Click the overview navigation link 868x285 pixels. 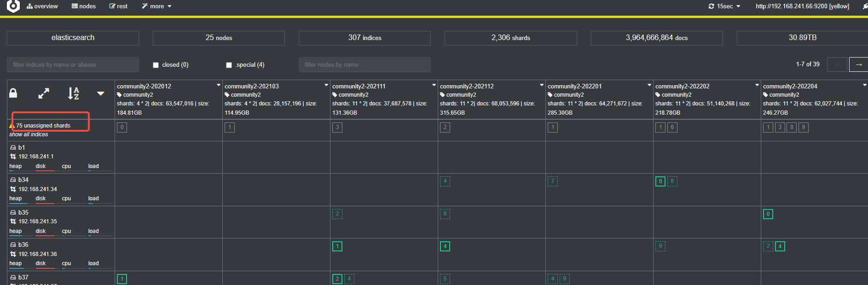42,6
